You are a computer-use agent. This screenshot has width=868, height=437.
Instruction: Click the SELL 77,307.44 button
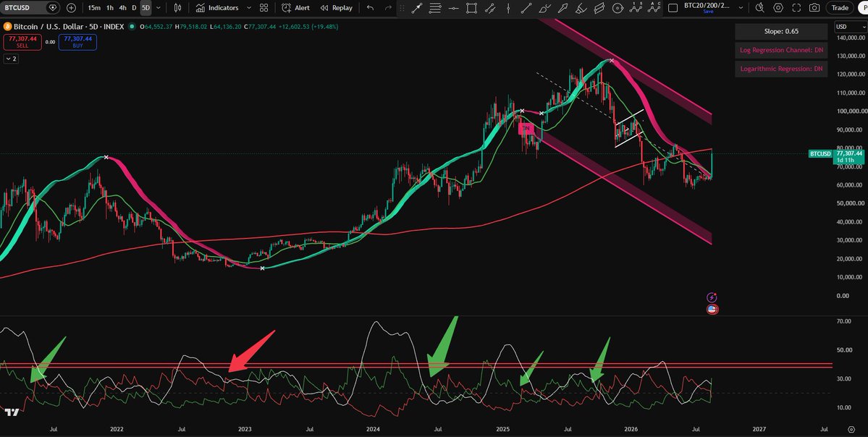[x=22, y=42]
